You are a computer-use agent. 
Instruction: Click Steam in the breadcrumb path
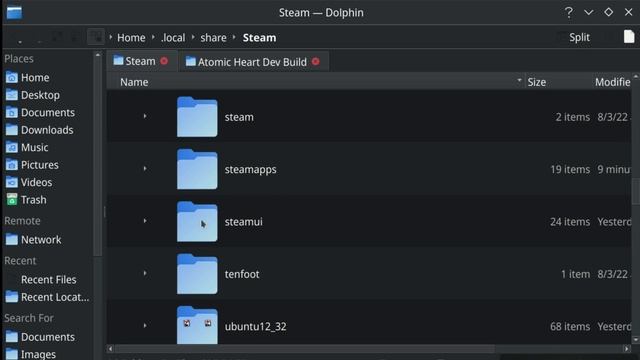[259, 38]
